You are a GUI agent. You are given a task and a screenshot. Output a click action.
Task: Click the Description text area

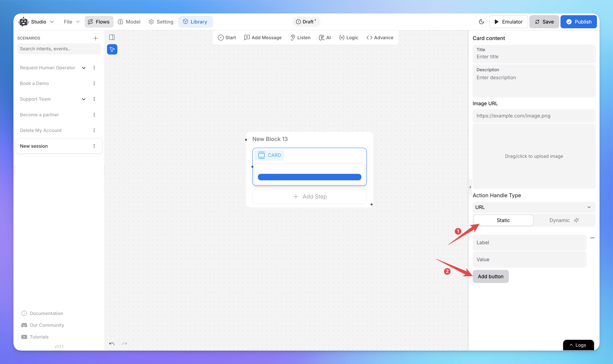[534, 81]
